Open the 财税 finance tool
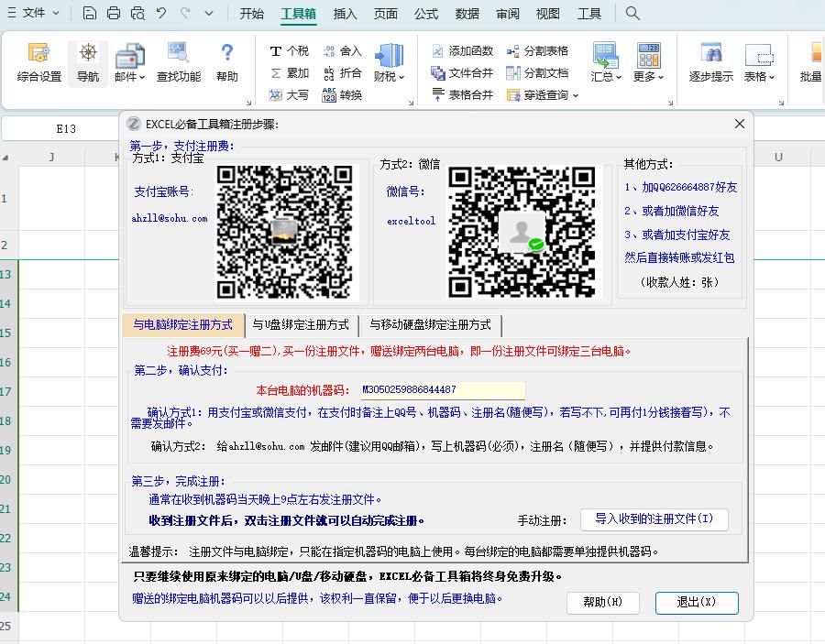Image resolution: width=825 pixels, height=644 pixels. tap(389, 63)
